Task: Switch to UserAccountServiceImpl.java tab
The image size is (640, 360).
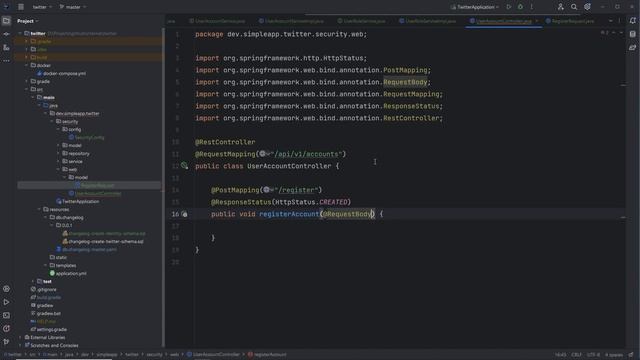Action: tap(291, 21)
